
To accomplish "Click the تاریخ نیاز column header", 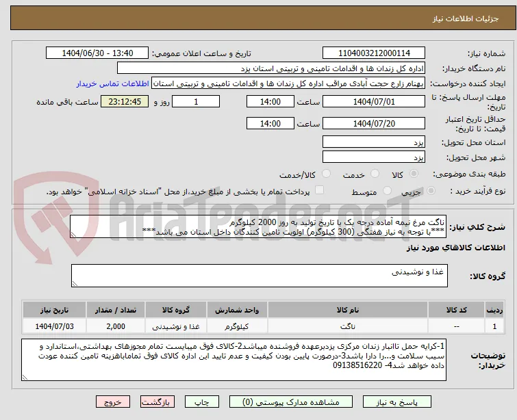I will [x=54, y=310].
